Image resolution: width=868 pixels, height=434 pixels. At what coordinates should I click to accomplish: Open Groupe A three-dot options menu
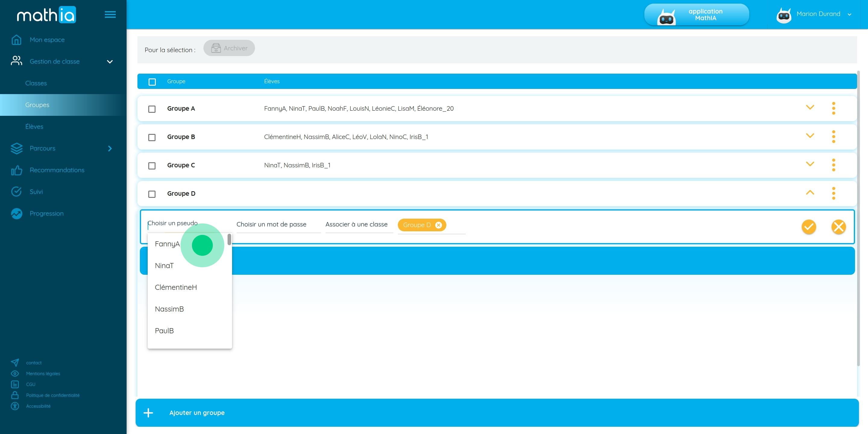(x=834, y=108)
